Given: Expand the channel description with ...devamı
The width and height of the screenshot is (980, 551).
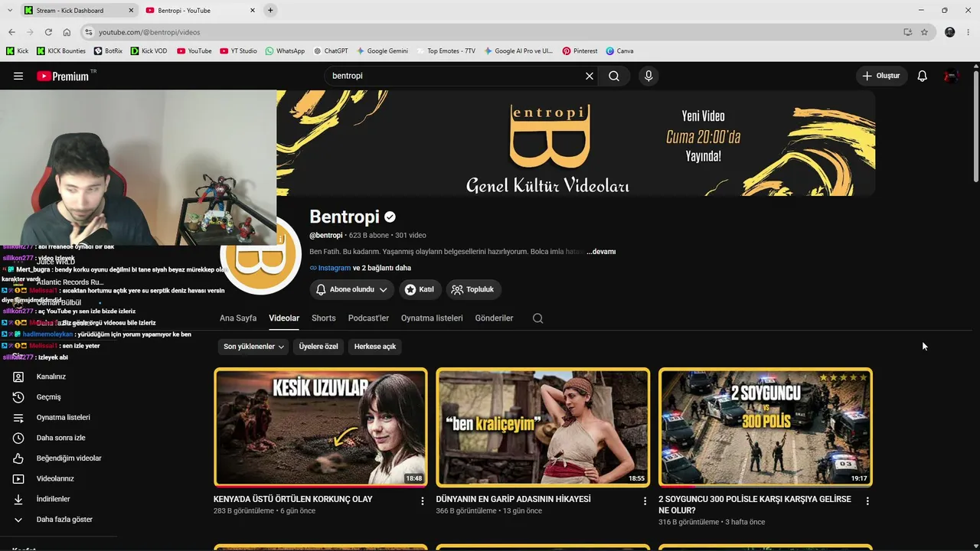Looking at the screenshot, I should pos(601,252).
